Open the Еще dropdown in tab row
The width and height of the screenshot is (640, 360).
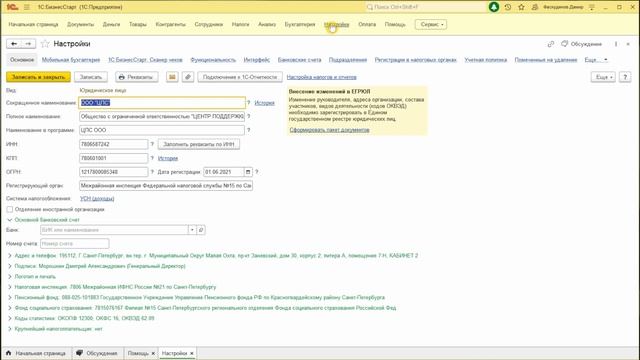pos(596,60)
